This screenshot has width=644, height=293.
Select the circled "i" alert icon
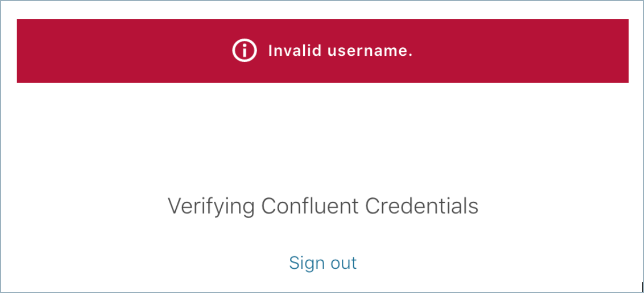(x=244, y=51)
